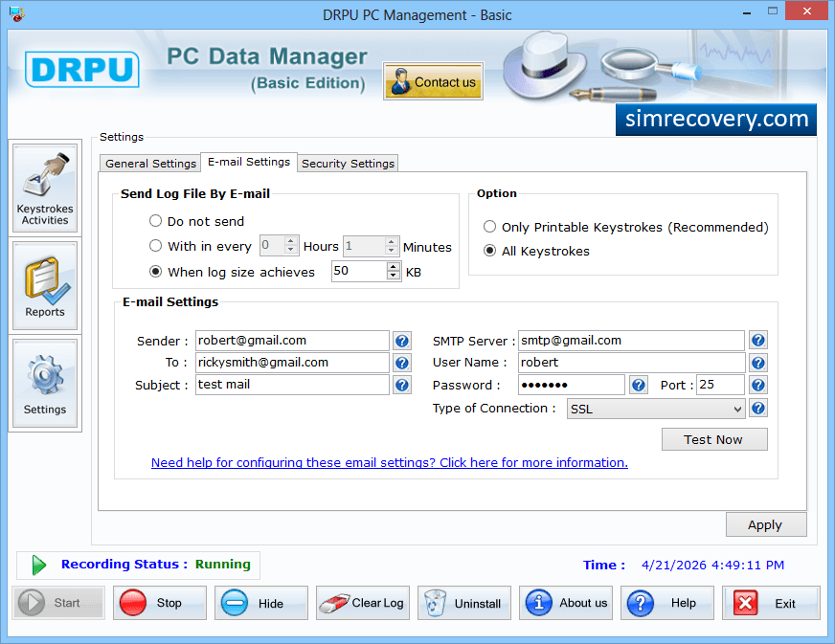
Task: Decrease log size KB with down arrow
Action: (393, 276)
